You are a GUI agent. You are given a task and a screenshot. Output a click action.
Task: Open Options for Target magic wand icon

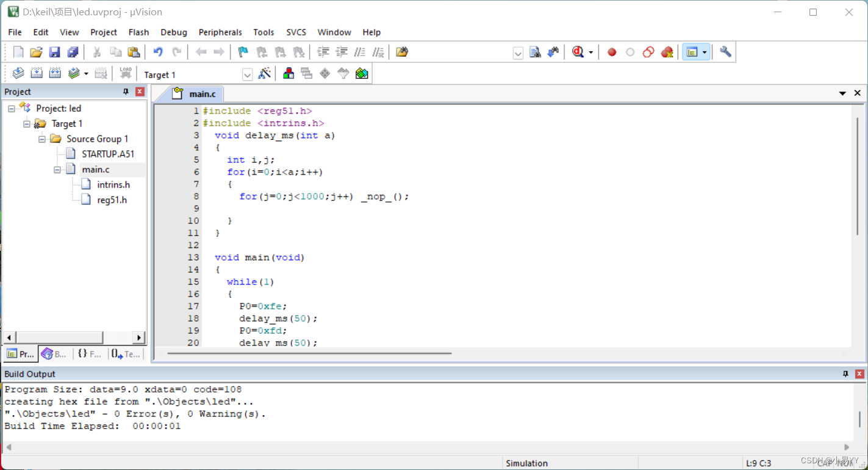pyautogui.click(x=264, y=74)
